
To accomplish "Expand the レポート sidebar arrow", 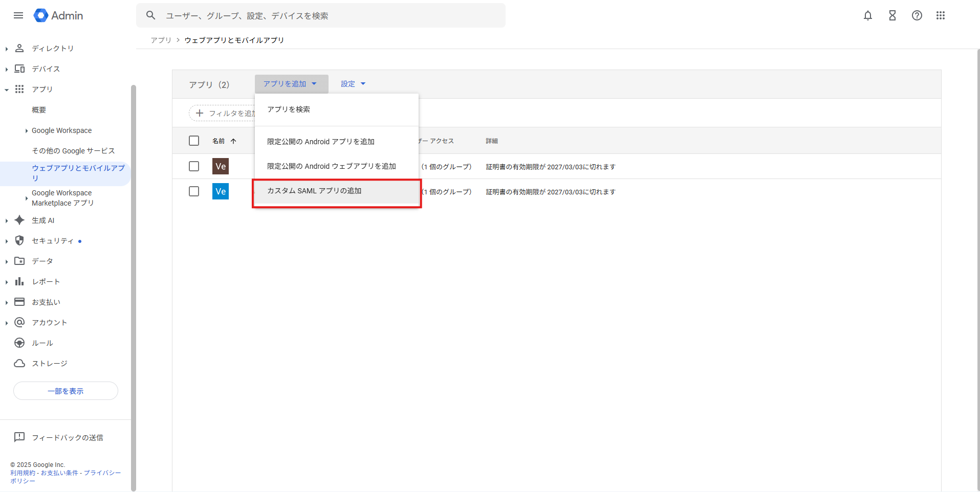I will coord(7,282).
